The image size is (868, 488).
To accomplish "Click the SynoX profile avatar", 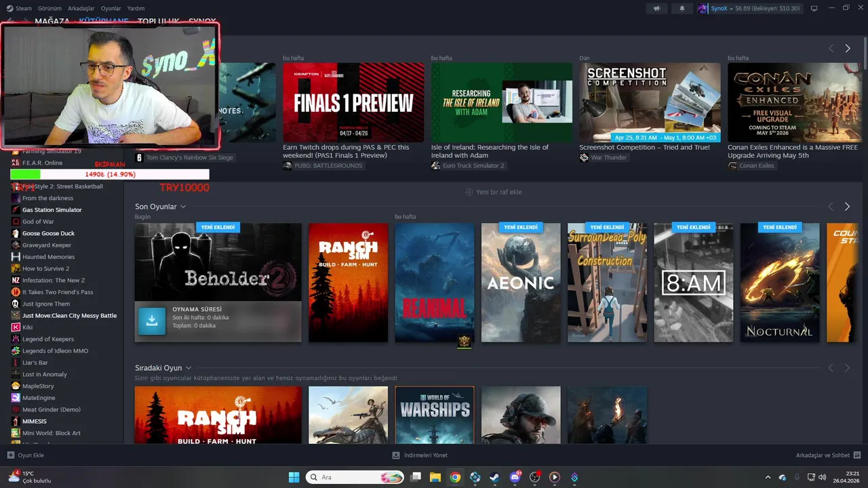I will [x=703, y=8].
